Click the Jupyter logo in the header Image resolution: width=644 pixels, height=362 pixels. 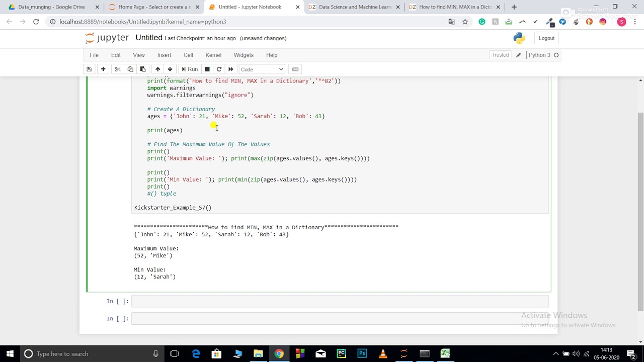(x=107, y=38)
